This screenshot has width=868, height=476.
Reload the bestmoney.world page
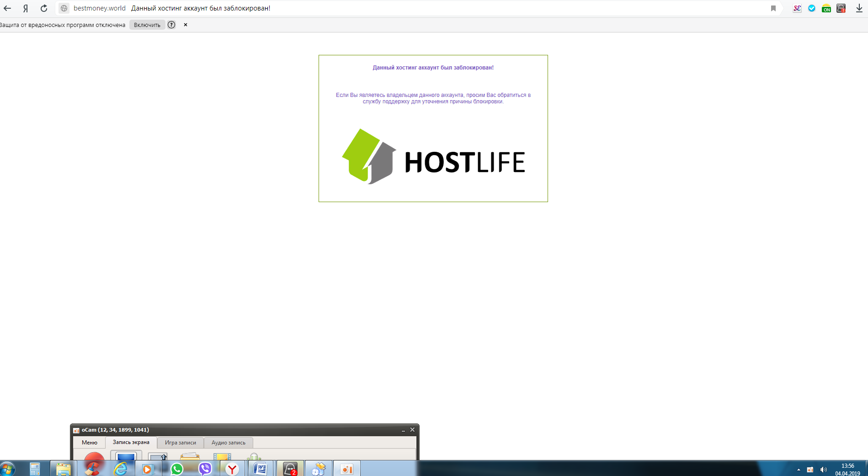[x=44, y=8]
